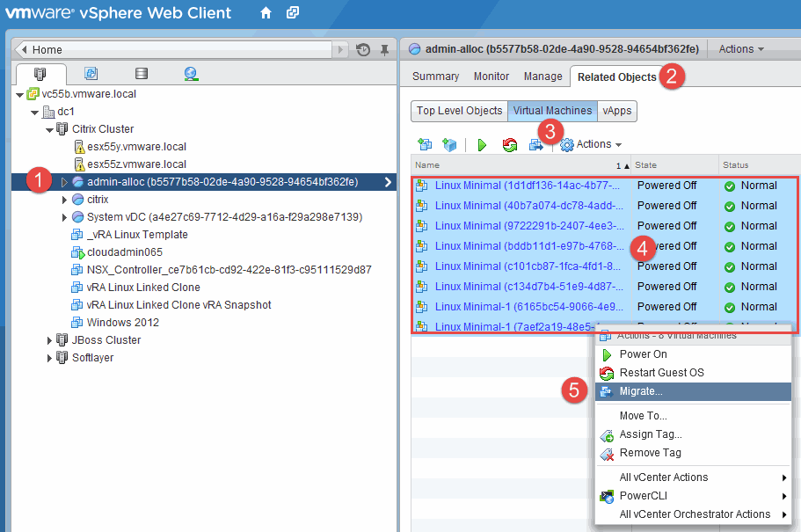Viewport: 801px width, 532px height.
Task: Collapse the Citrix Cluster tree node
Action: [50, 129]
